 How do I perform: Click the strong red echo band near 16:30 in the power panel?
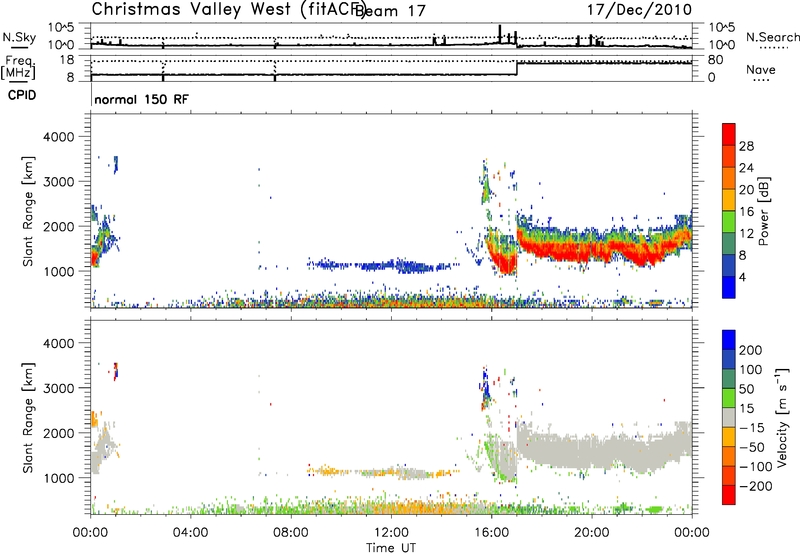point(507,264)
